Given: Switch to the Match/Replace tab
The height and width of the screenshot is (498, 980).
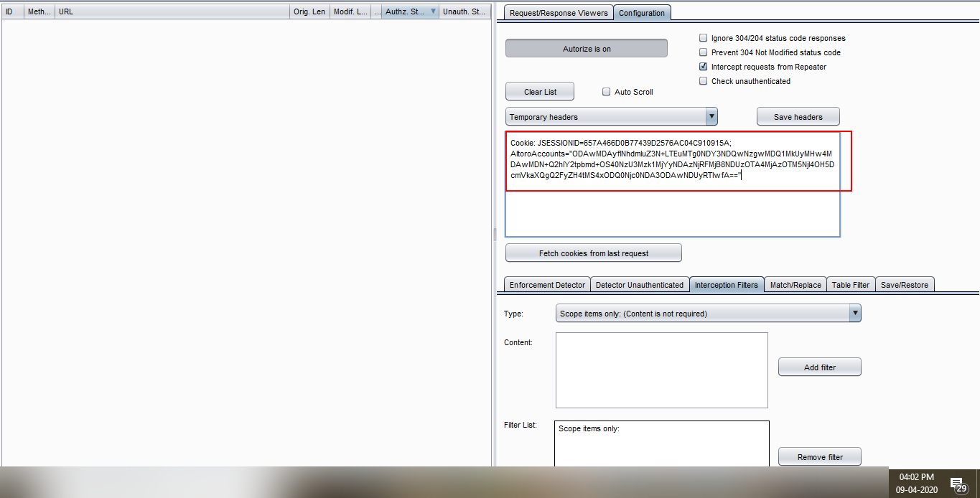Looking at the screenshot, I should click(x=795, y=285).
